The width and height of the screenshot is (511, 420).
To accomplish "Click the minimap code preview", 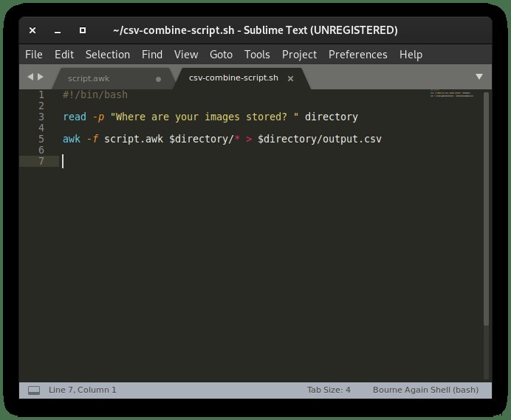I will (x=452, y=94).
